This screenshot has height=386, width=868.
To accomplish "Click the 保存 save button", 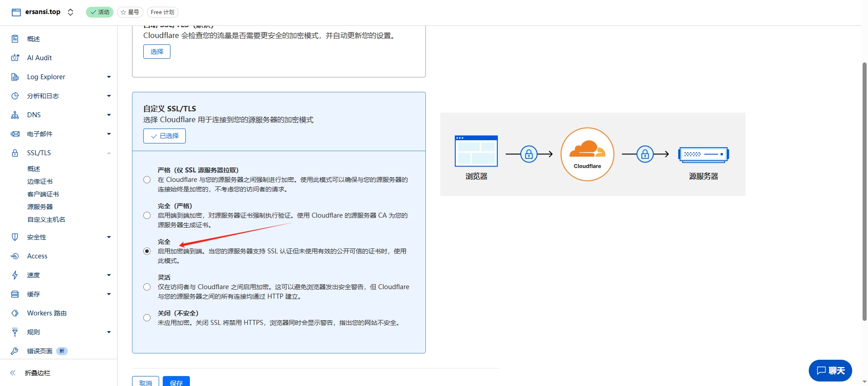I will (x=176, y=382).
